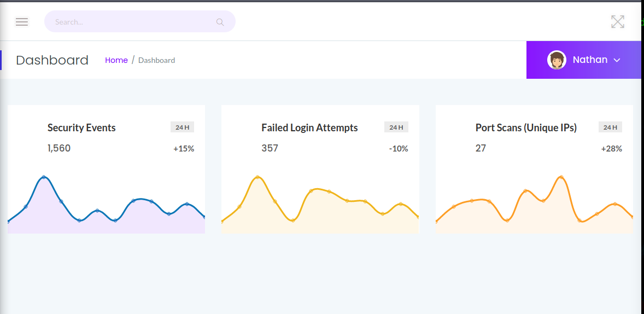Open the hamburger sidebar menu
644x314 pixels.
tap(22, 22)
